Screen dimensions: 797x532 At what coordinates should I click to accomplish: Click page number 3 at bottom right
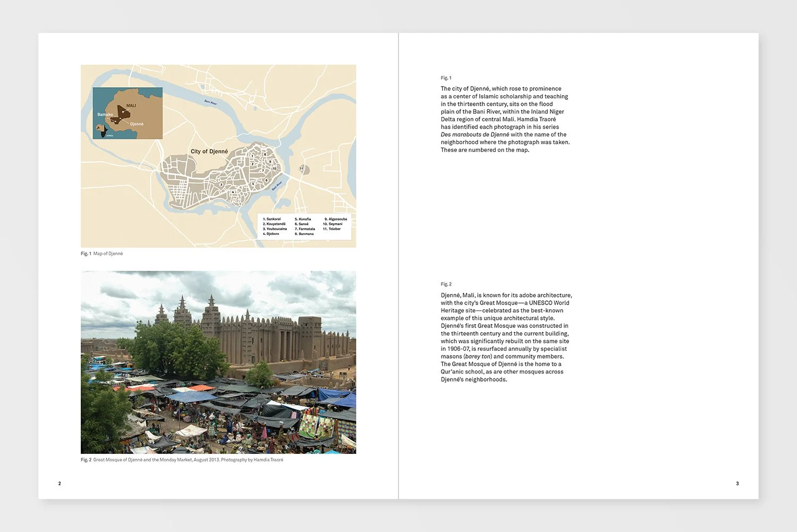click(x=737, y=484)
